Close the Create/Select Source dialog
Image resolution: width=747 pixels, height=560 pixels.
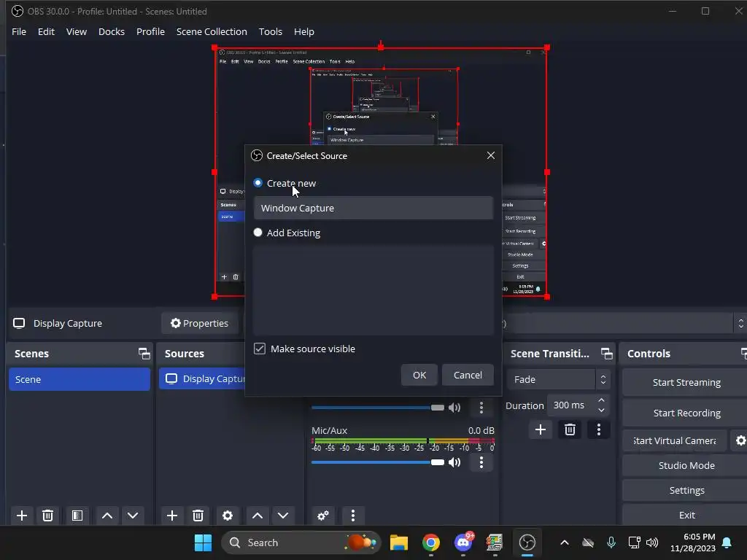(x=491, y=156)
